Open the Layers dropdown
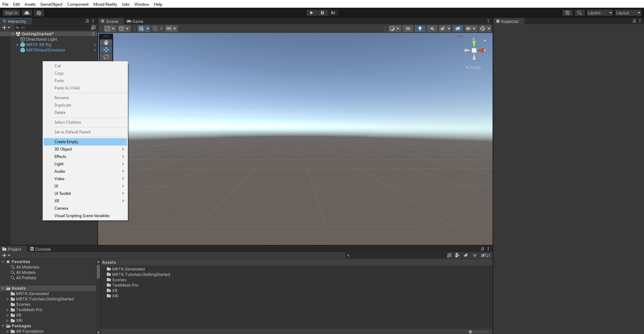The width and height of the screenshot is (644, 334). [600, 13]
